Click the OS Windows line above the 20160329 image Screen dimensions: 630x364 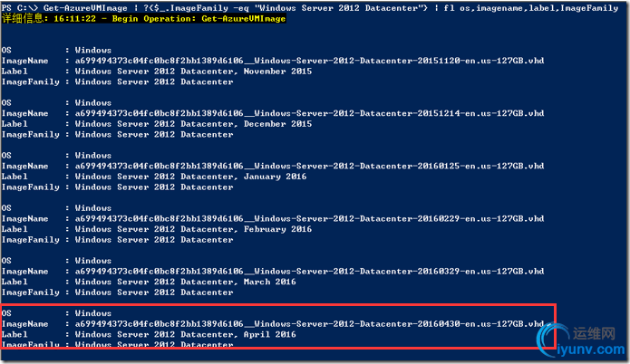tap(56, 261)
